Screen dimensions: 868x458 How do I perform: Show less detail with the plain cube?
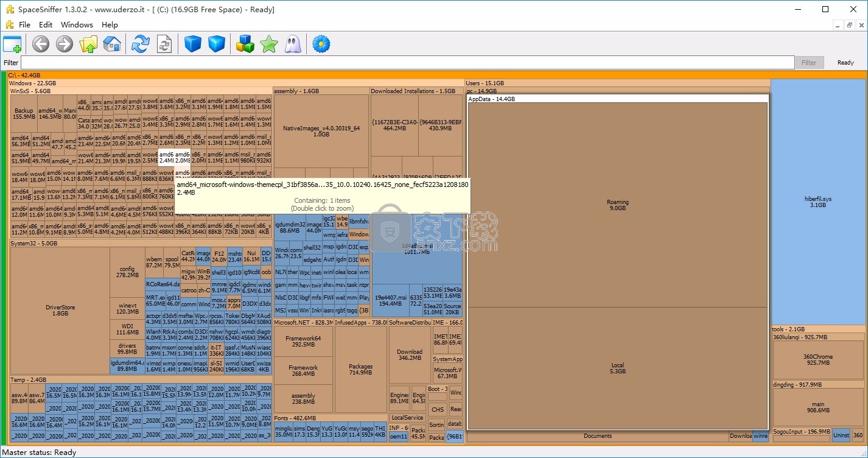[x=193, y=44]
